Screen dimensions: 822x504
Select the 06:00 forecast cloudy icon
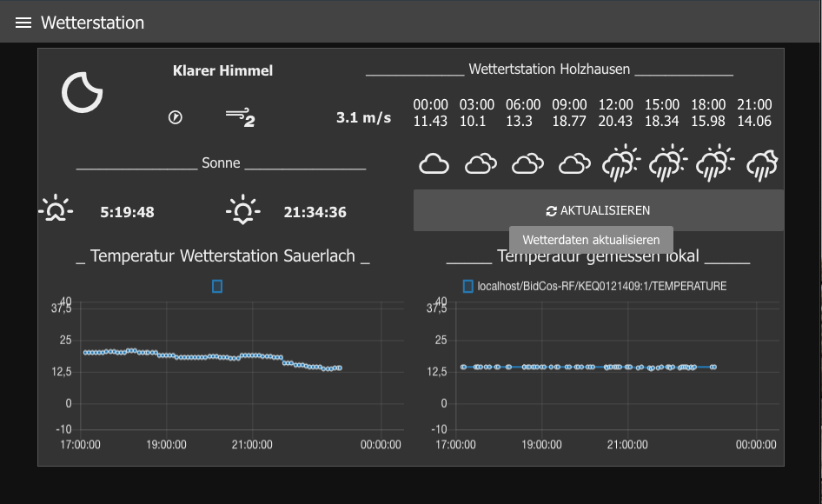[x=527, y=163]
